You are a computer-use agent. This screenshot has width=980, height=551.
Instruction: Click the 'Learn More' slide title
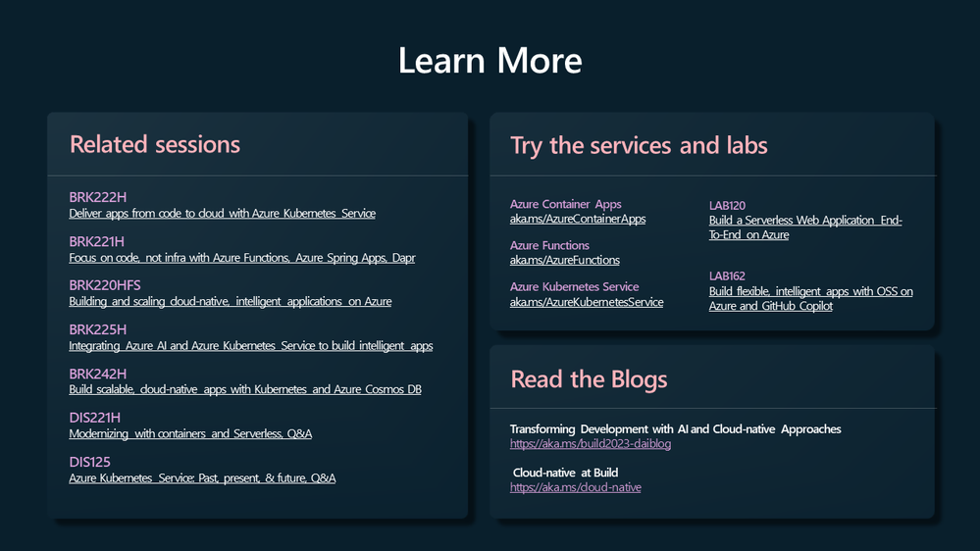pos(490,61)
